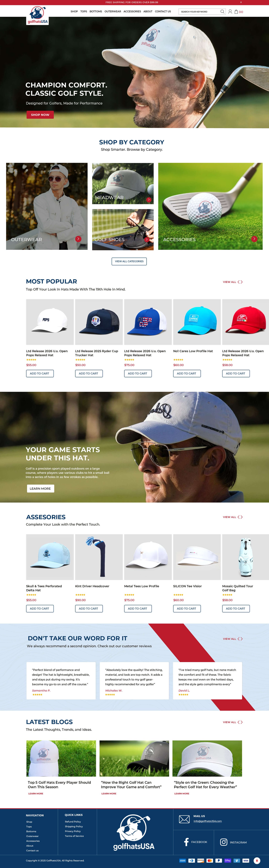This screenshot has height=868, width=269.
Task: Show previous Assesories items with left chevron
Action: (238, 517)
